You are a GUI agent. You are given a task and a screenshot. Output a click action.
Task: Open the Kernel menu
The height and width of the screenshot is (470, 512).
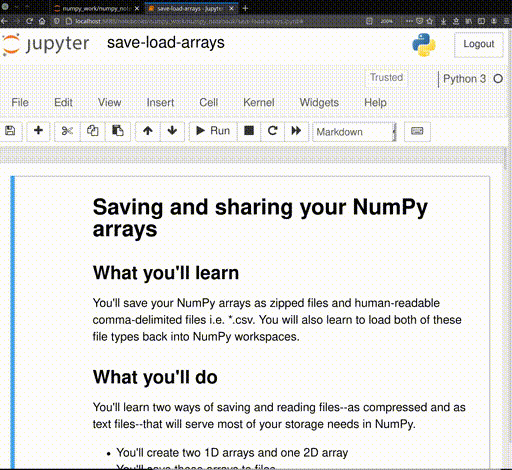click(259, 102)
